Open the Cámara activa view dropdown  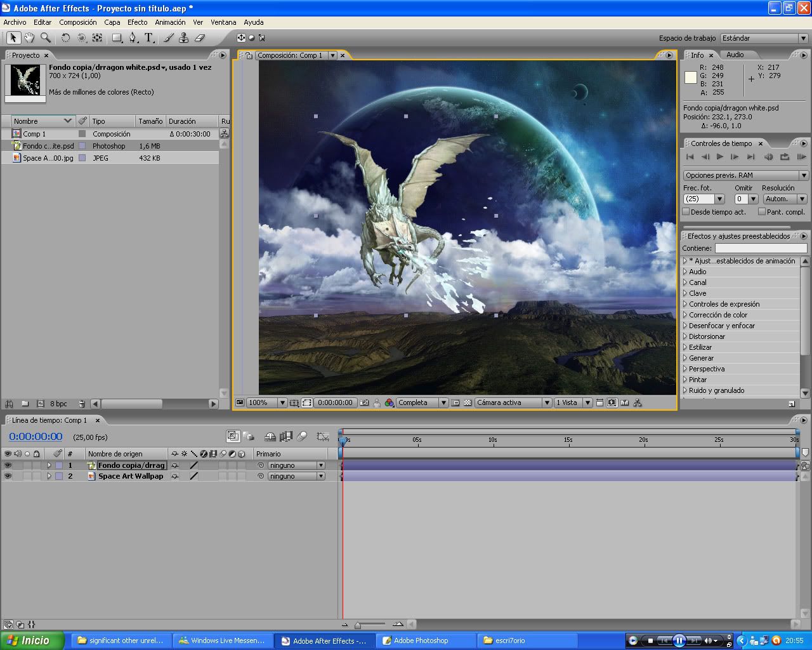[513, 402]
